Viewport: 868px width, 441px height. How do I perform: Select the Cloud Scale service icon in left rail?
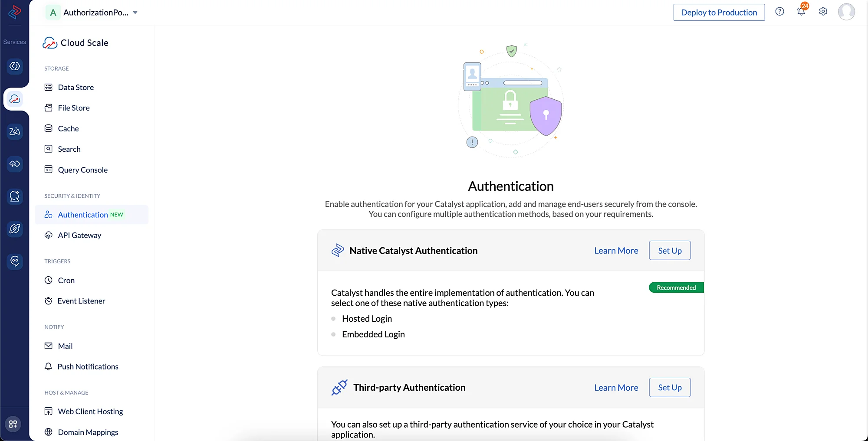click(15, 99)
